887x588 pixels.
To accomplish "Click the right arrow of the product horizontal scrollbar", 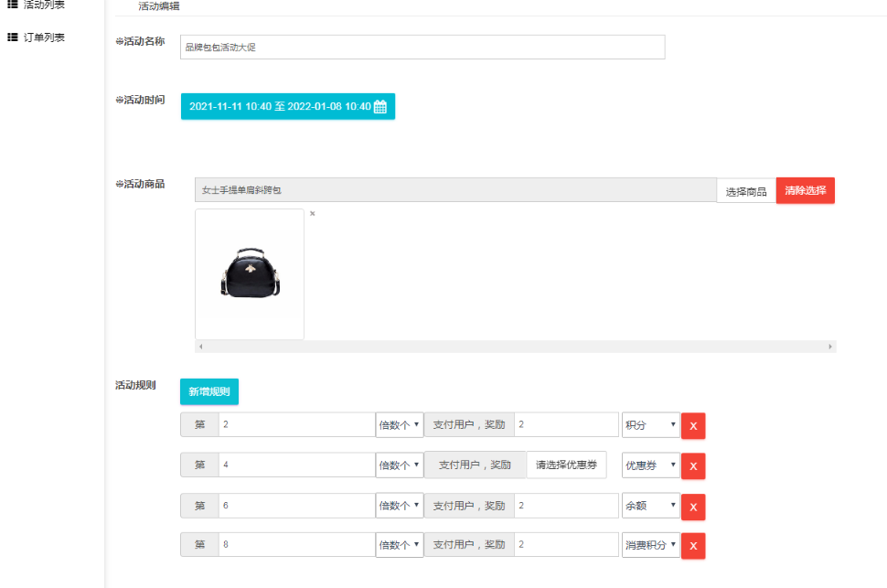I will click(x=830, y=347).
